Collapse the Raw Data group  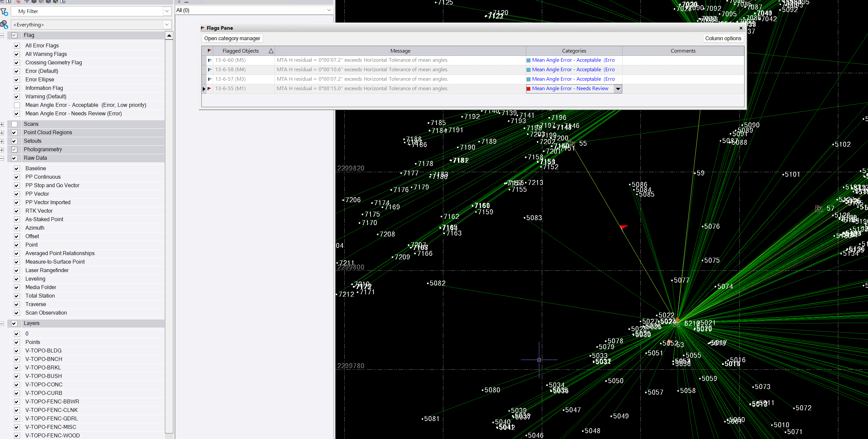click(x=2, y=158)
